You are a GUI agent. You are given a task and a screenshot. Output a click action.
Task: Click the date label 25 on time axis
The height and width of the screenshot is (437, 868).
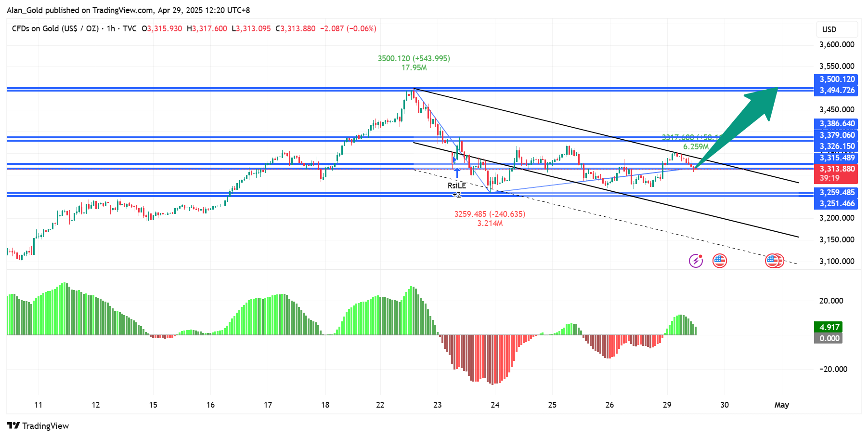click(552, 405)
